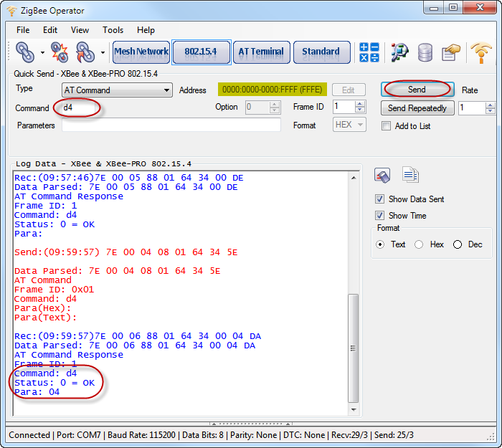Viewport: 502px width, 448px height.
Task: Increase Frame ID with the up arrow
Action: click(360, 104)
